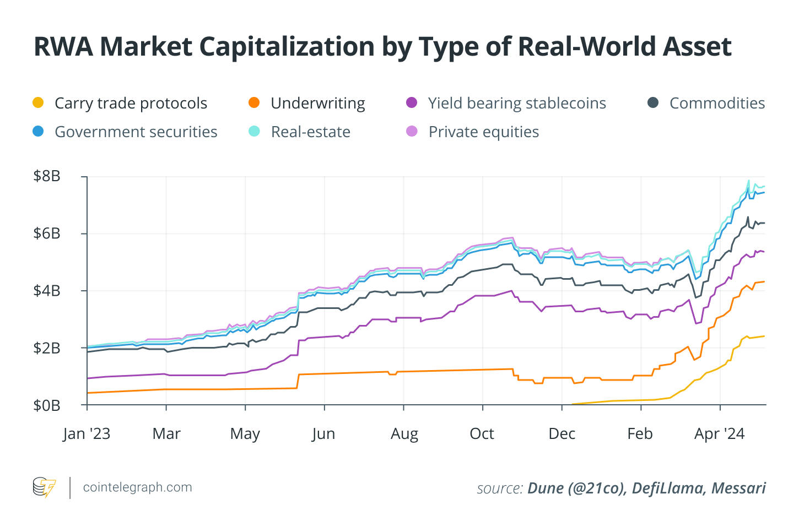
Task: Click the pink Private equities legend dot
Action: click(412, 131)
